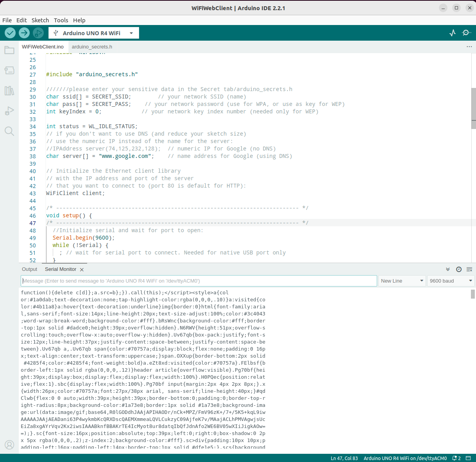
Task: Open the File menu
Action: tap(7, 20)
